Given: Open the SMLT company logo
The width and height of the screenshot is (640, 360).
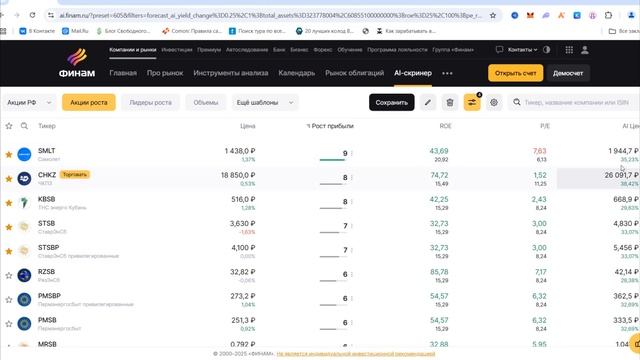Looking at the screenshot, I should point(24,154).
